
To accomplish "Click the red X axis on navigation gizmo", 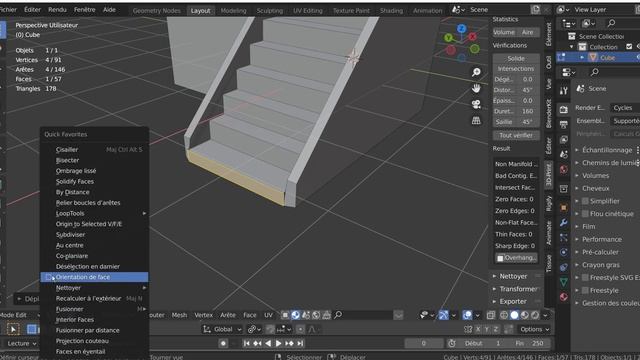I will pos(473,37).
